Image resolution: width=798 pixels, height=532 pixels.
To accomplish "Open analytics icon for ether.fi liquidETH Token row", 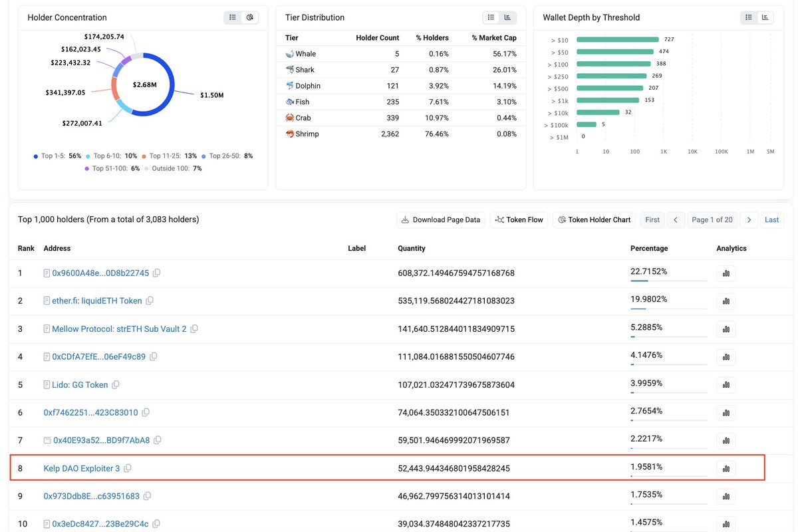I will [x=726, y=301].
